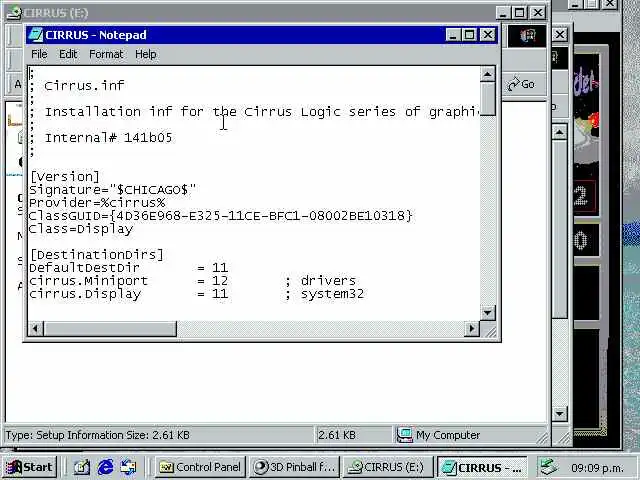
Task: Click the cirrus.Display line
Action: [196, 294]
